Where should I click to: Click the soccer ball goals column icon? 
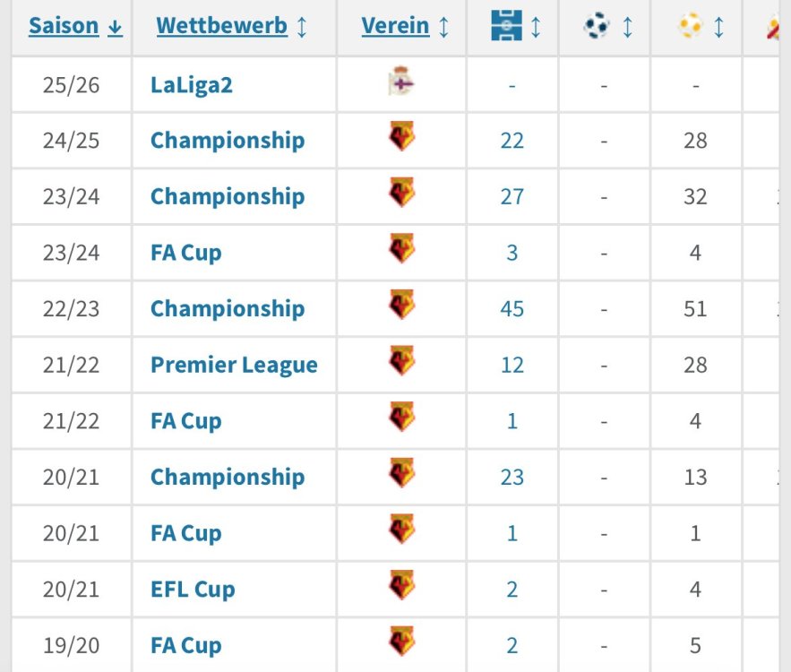tap(596, 27)
